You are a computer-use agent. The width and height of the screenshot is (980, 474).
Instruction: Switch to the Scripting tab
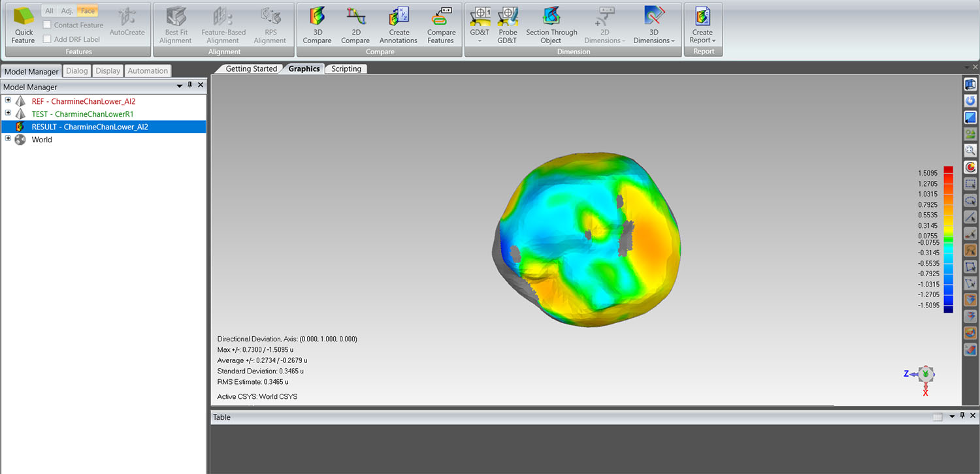tap(346, 69)
